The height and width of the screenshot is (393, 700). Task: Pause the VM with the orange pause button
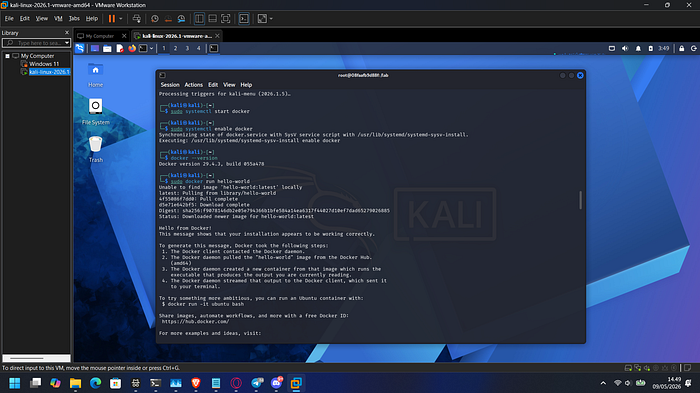coord(112,19)
